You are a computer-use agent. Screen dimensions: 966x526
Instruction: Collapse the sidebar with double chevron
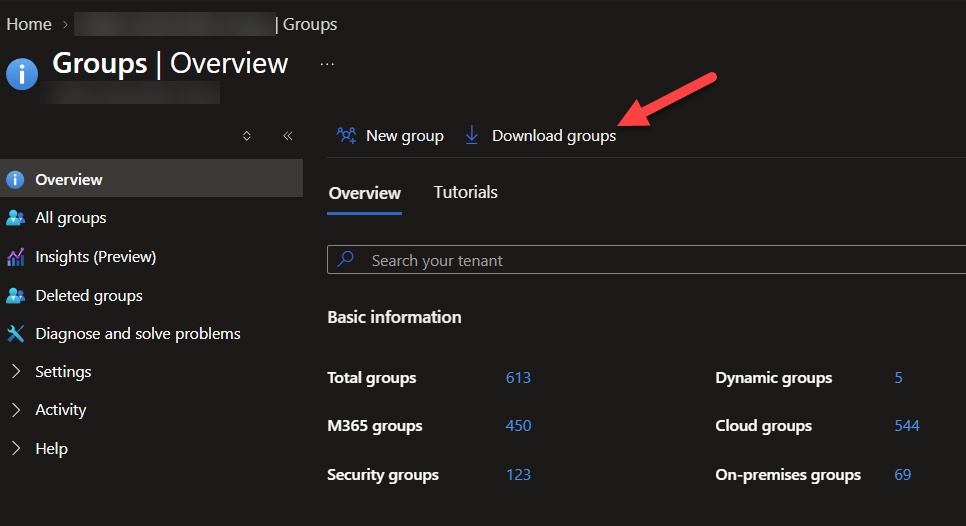click(288, 136)
